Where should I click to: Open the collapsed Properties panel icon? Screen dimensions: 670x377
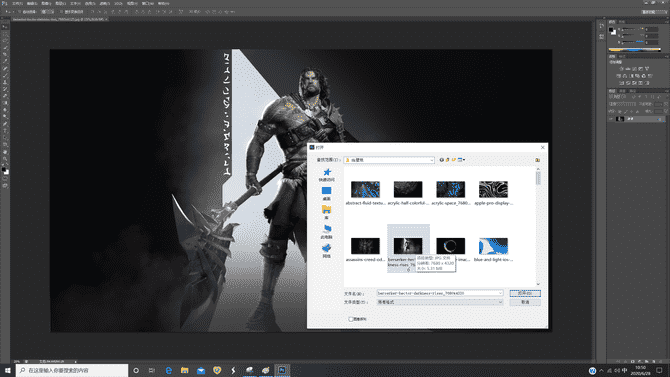coord(602,36)
